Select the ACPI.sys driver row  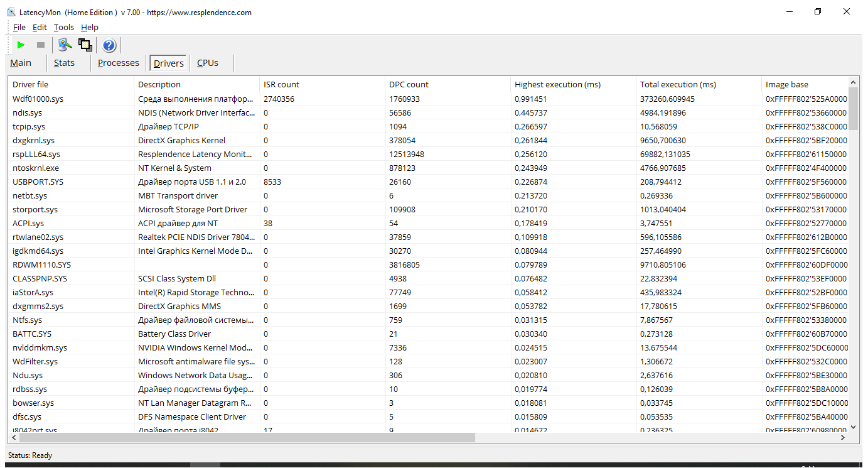[x=428, y=223]
